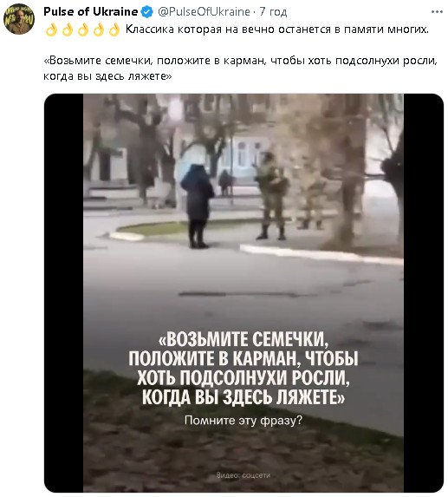This screenshot has height=497, width=448.
Task: Play the embedded street video
Action: click(x=243, y=293)
